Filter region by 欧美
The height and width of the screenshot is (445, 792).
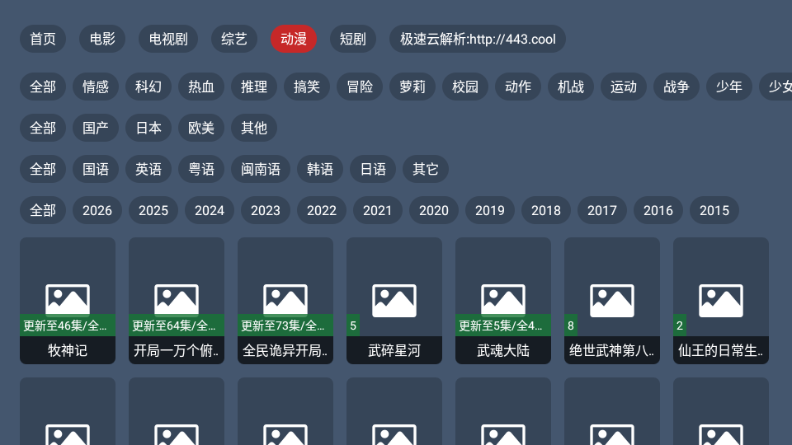click(201, 128)
